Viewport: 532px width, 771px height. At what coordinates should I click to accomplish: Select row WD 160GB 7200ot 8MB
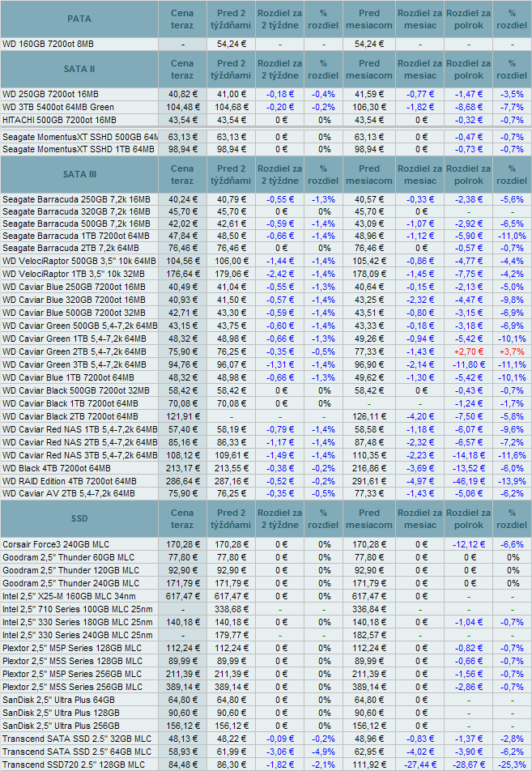[266, 45]
